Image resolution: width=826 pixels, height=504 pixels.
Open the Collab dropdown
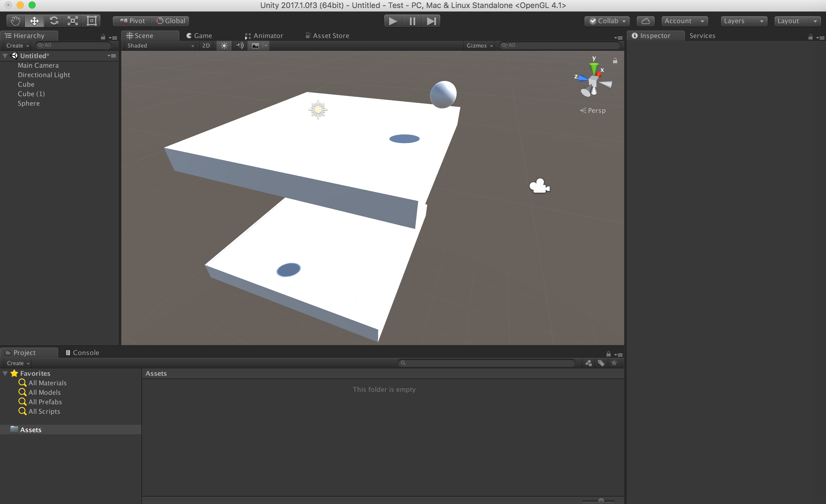pos(607,21)
